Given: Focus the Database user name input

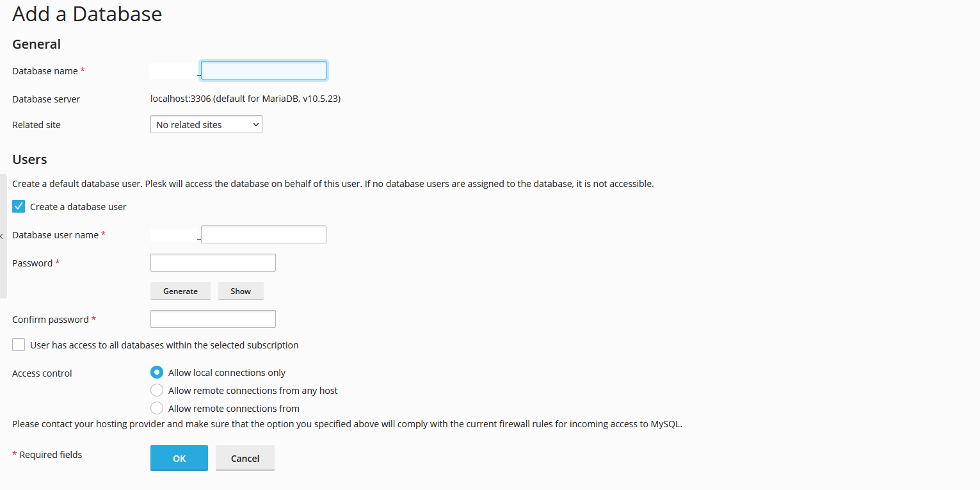Looking at the screenshot, I should click(x=262, y=234).
